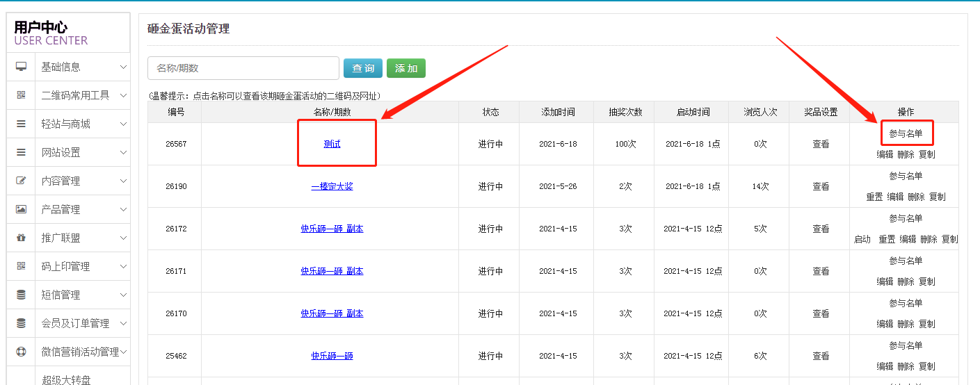Expand the 基础信息 chevron arrow
The image size is (980, 385).
pos(123,67)
